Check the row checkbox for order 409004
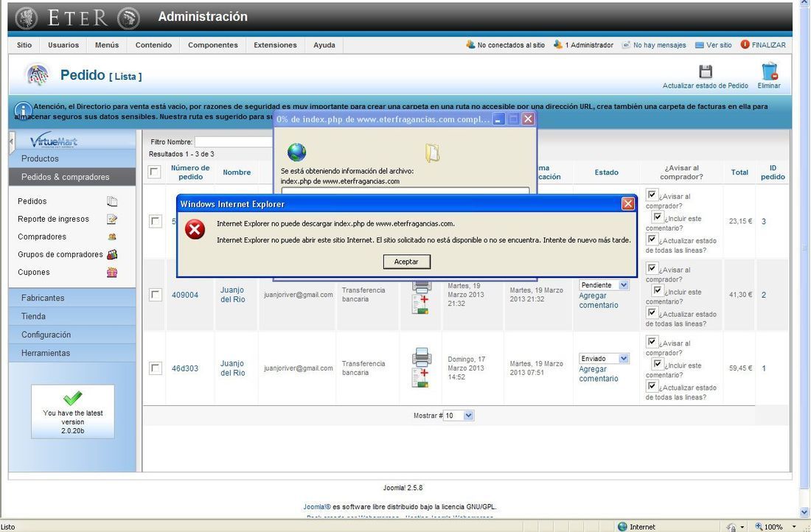This screenshot has width=811, height=532. pyautogui.click(x=155, y=295)
